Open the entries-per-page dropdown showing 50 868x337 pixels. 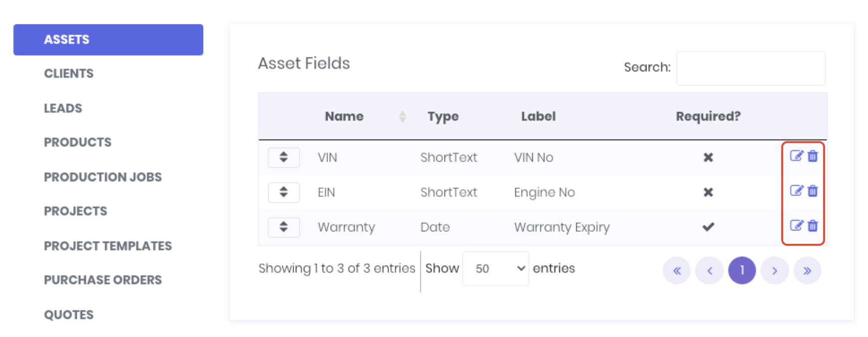(495, 269)
